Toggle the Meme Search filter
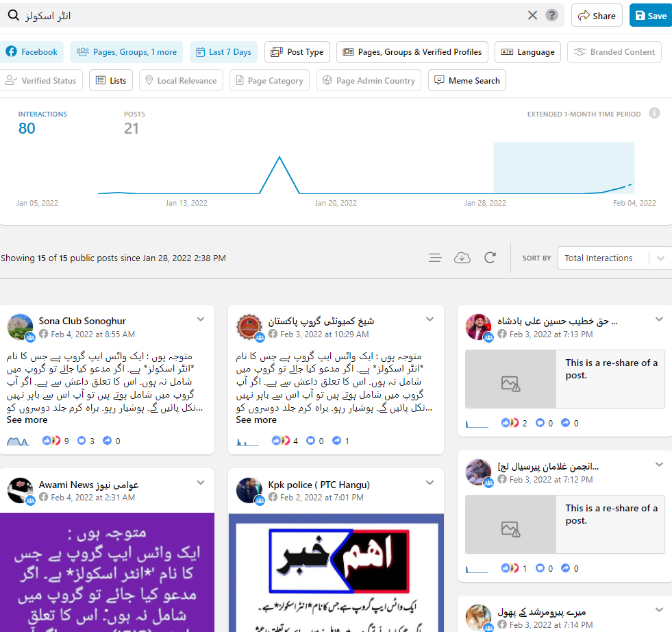The image size is (672, 632). (x=466, y=81)
